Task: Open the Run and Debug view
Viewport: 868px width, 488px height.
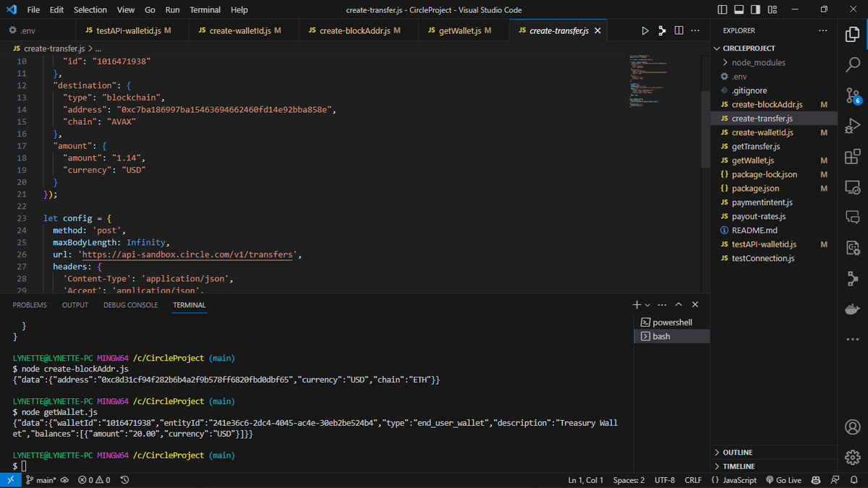Action: tap(853, 127)
